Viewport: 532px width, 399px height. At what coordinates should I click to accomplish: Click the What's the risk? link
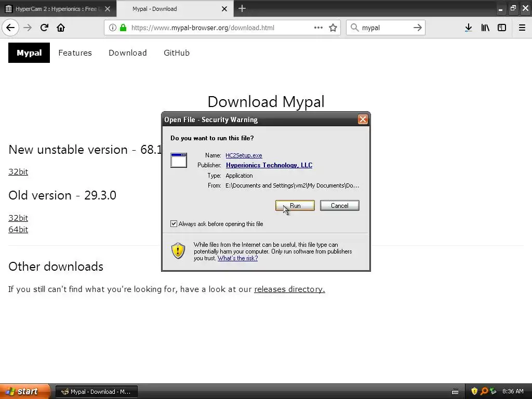237,258
